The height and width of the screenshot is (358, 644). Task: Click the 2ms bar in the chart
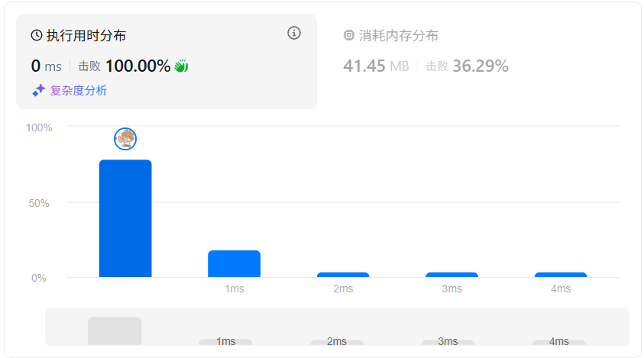pyautogui.click(x=343, y=275)
